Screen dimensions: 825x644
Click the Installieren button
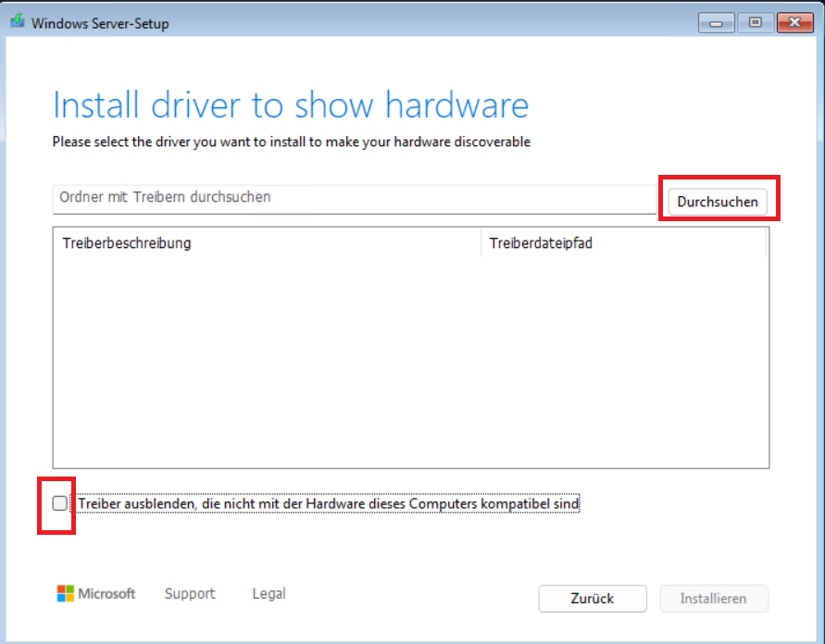[x=713, y=599]
